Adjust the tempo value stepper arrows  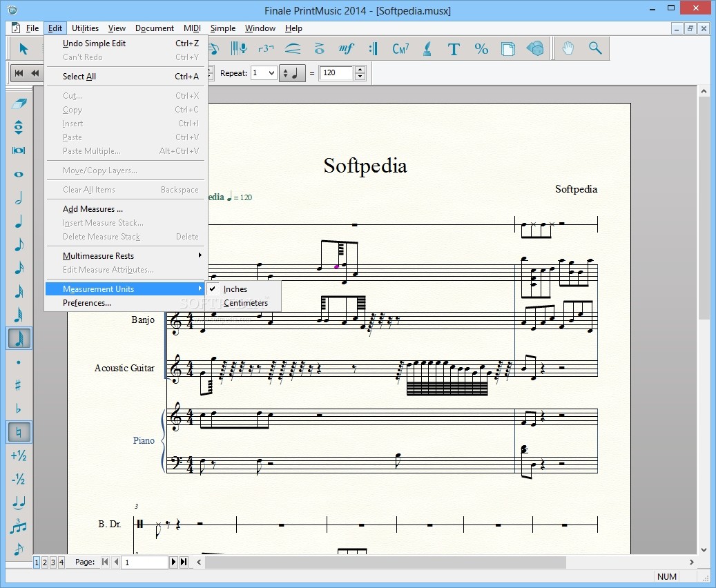(x=360, y=73)
